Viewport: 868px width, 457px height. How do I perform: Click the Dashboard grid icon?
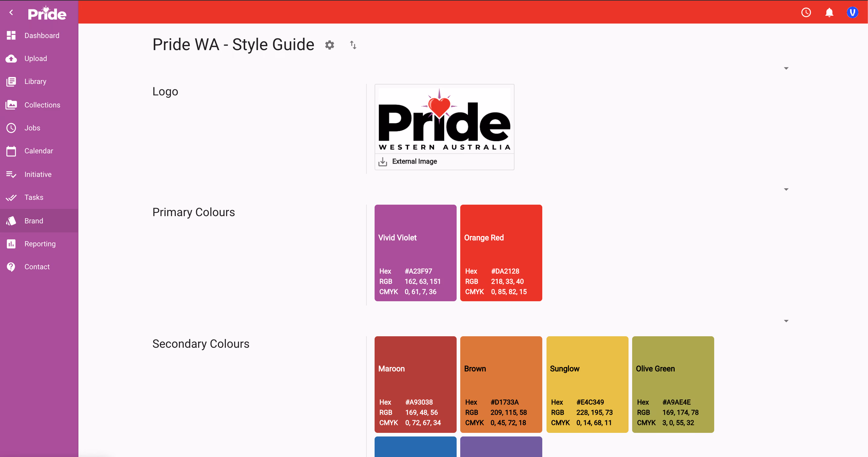click(x=11, y=35)
